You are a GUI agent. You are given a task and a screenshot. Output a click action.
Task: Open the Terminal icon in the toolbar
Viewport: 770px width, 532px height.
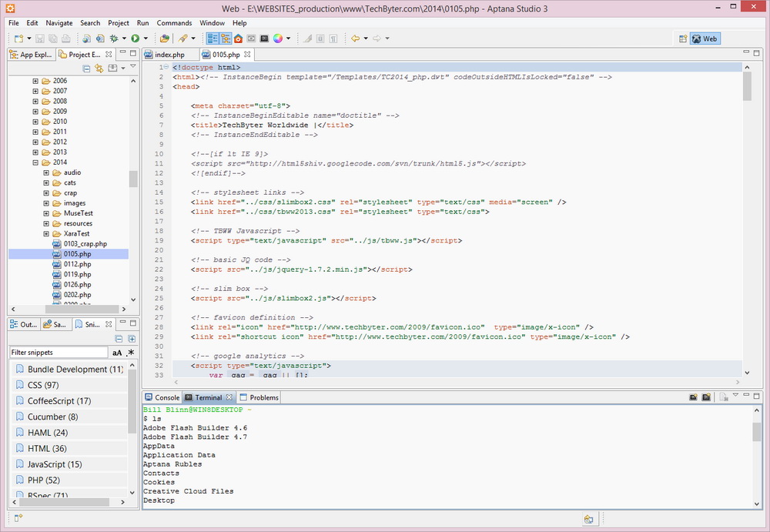[264, 38]
